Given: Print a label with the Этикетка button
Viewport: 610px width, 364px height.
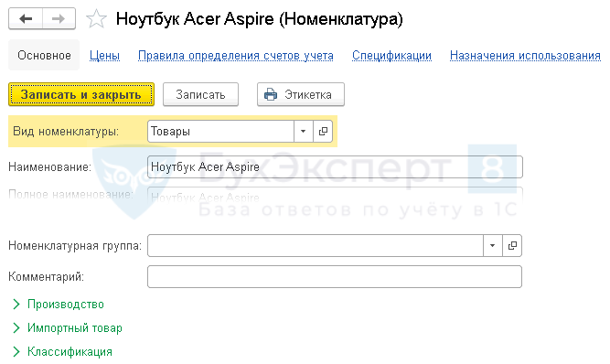Looking at the screenshot, I should (x=301, y=94).
